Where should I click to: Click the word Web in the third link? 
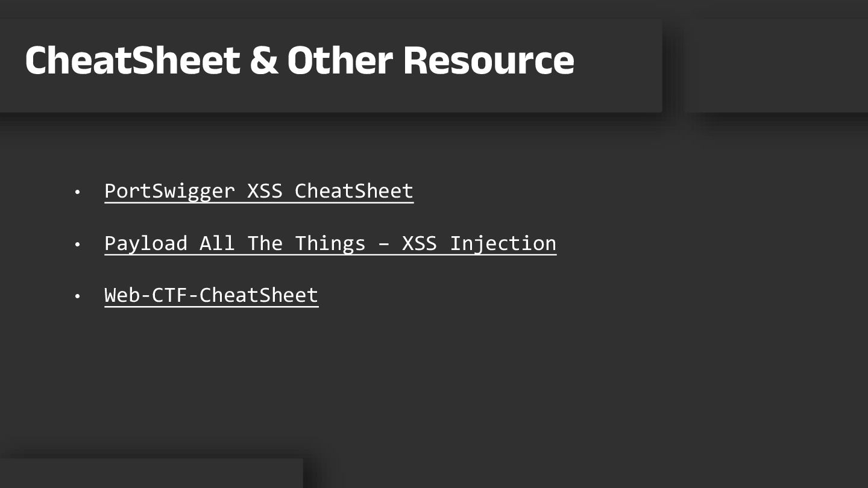coord(122,295)
